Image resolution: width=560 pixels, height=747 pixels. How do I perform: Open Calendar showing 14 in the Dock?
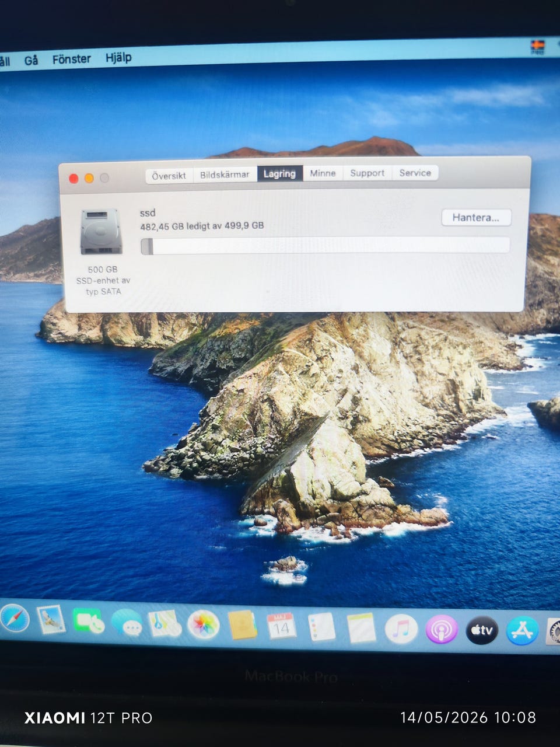pos(282,627)
